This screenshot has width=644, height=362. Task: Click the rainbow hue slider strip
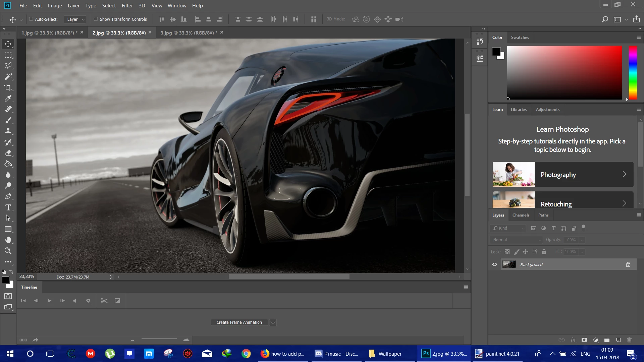point(633,72)
